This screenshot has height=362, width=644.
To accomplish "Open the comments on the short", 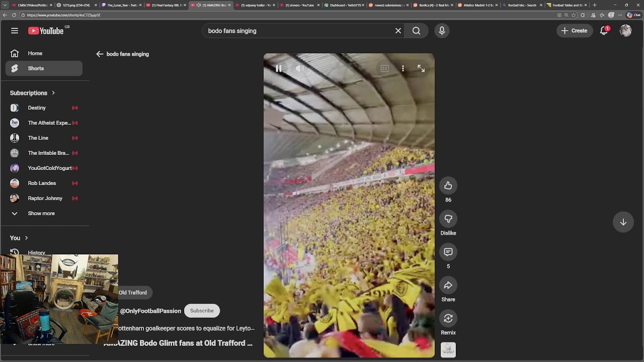I will click(448, 252).
